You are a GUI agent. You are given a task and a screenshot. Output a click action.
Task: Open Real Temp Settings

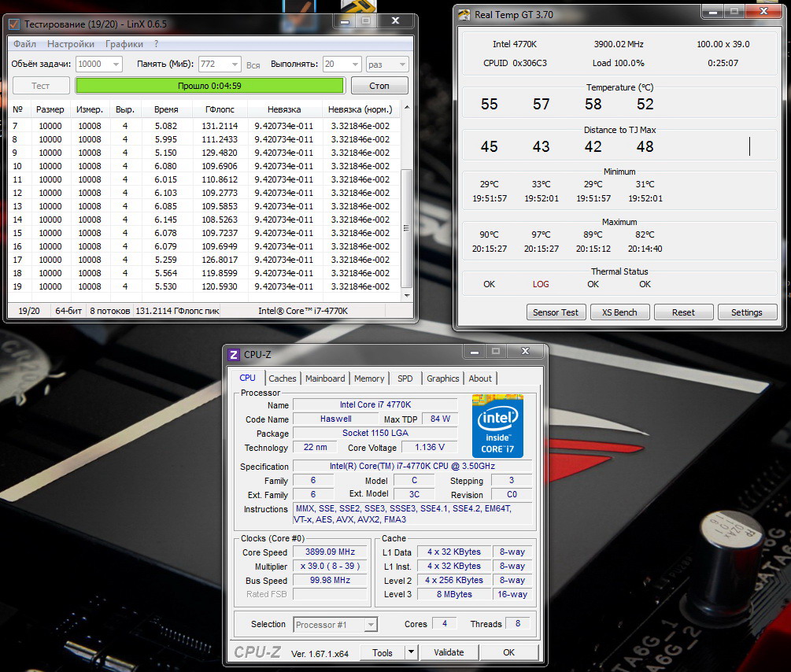(747, 312)
